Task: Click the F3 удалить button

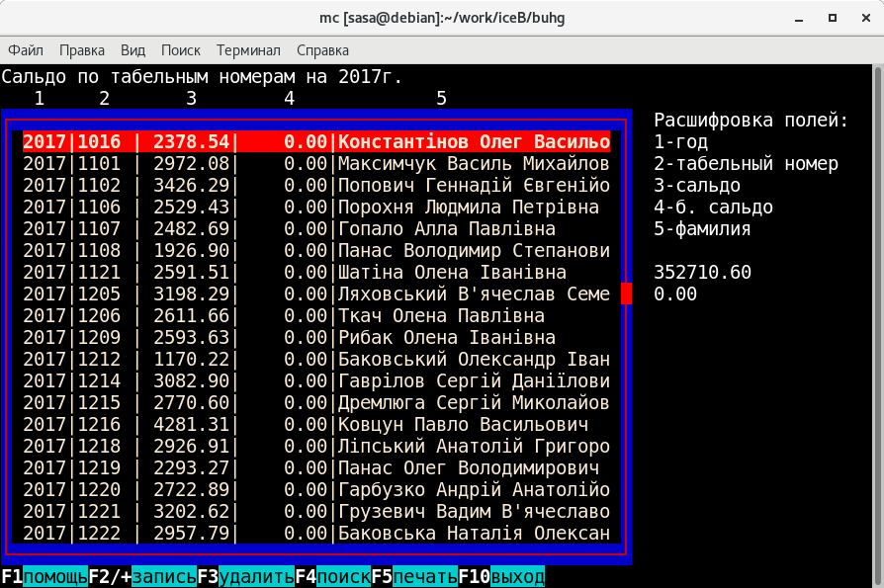Action: coord(246,577)
